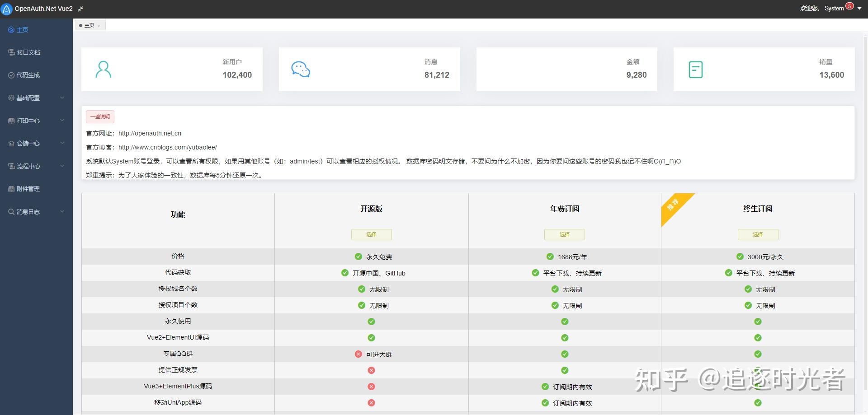Click the 一些说明 highlighted tag
This screenshot has width=868, height=415.
[x=100, y=117]
